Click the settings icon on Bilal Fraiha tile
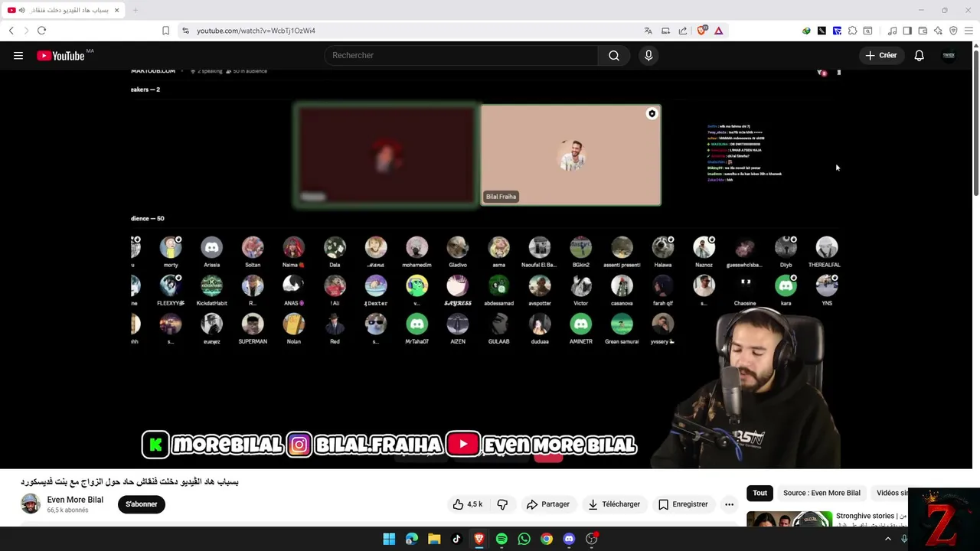The height and width of the screenshot is (551, 980). click(x=652, y=114)
